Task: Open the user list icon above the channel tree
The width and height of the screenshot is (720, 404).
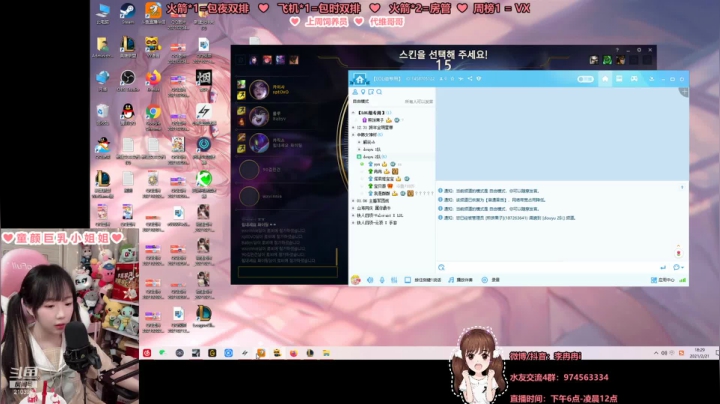Action: (355, 92)
